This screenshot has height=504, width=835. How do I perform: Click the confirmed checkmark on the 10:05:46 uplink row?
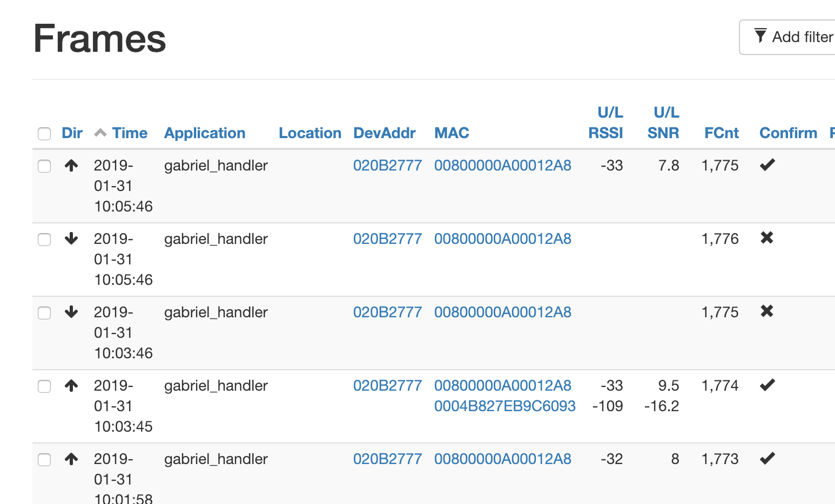pyautogui.click(x=767, y=165)
